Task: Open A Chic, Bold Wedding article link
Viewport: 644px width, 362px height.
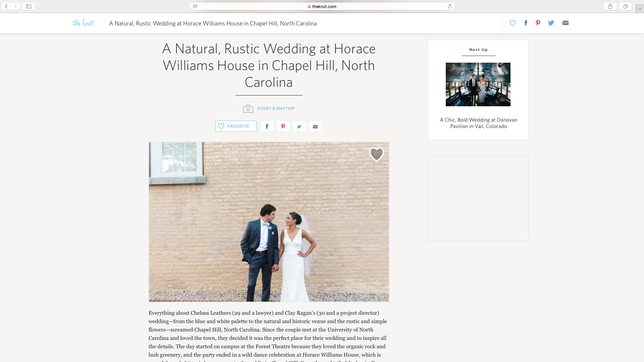Action: (x=479, y=123)
